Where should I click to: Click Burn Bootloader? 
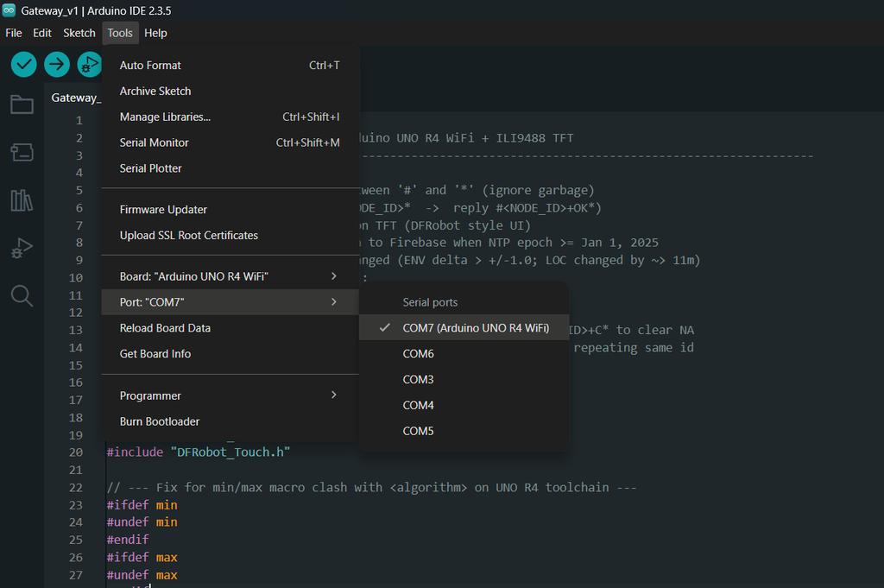tap(160, 421)
